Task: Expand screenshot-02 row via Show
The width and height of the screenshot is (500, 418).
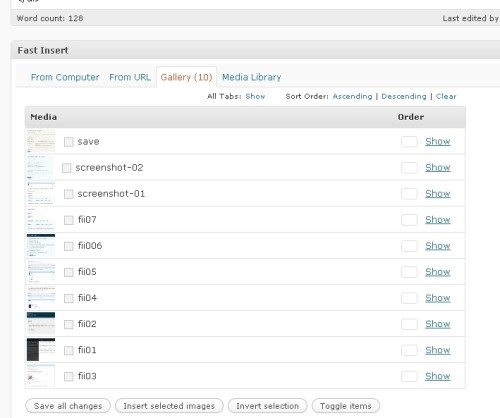Action: coord(438,167)
